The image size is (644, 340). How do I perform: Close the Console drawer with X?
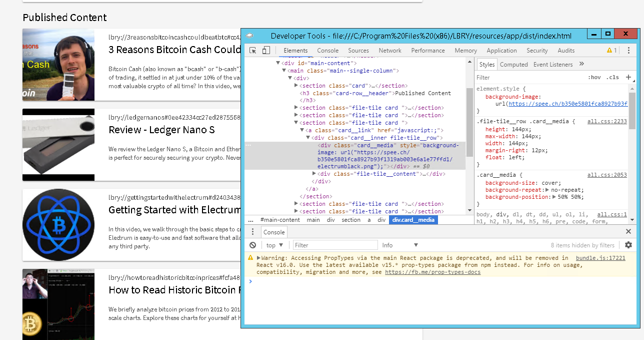coord(628,232)
